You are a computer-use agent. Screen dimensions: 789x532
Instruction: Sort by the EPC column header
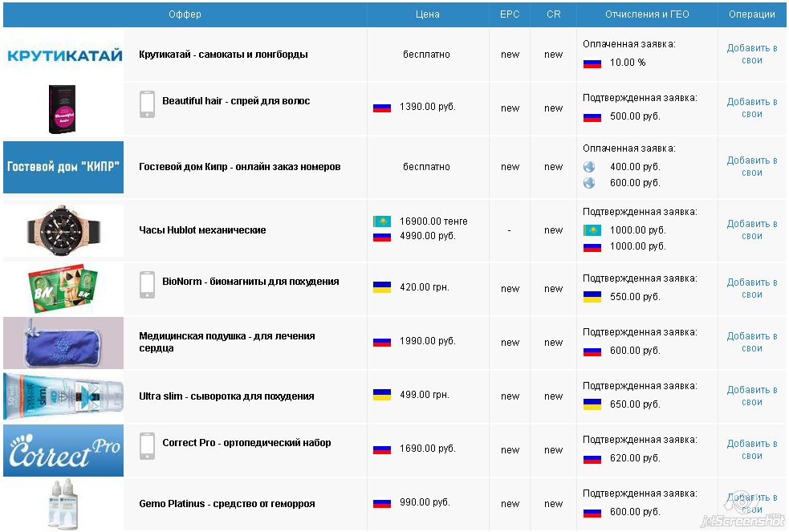(510, 14)
